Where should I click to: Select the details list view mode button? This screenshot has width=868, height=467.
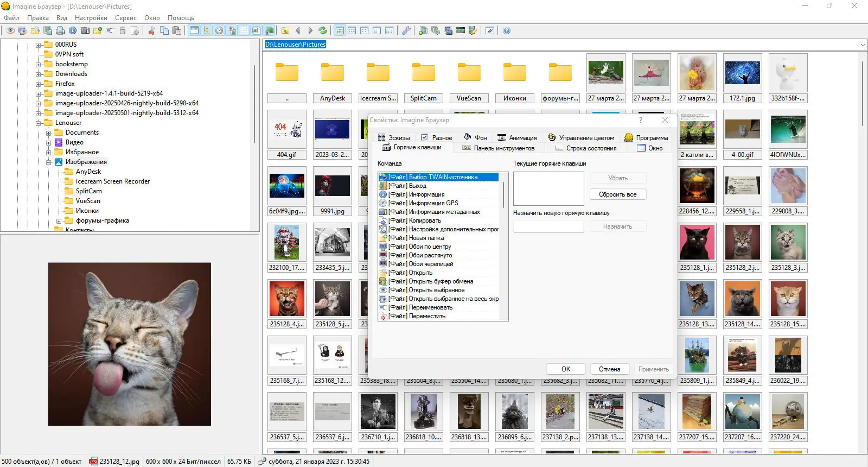pyautogui.click(x=389, y=30)
